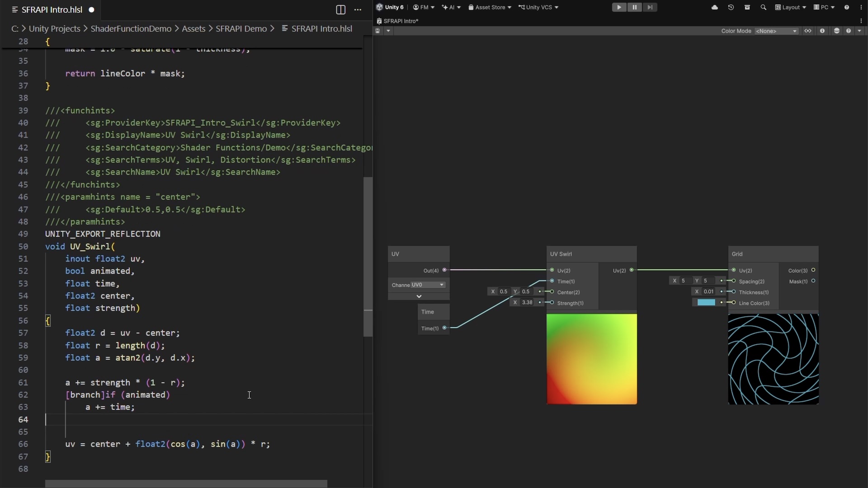Open the Asset Store dropdown
The image size is (868, 488).
tap(490, 7)
